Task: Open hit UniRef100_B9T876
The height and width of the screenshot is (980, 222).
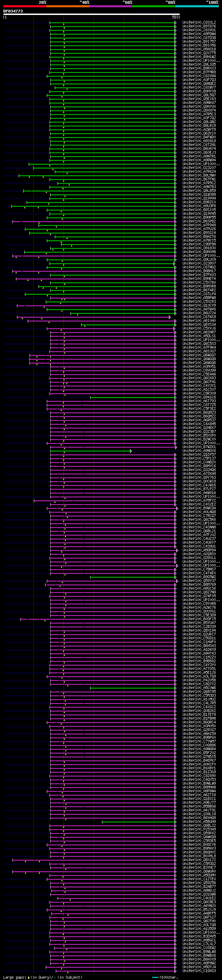Action: [199, 26]
